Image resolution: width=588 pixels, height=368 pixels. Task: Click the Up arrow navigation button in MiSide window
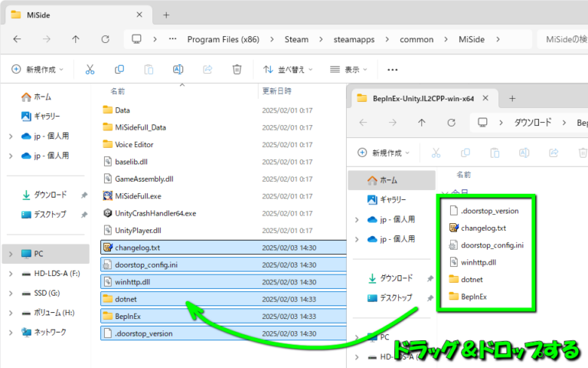coord(75,39)
